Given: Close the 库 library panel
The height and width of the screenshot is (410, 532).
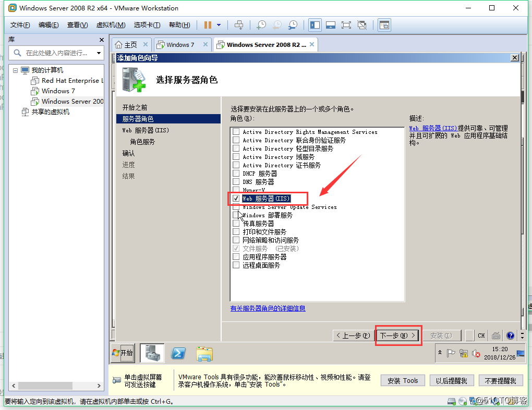Looking at the screenshot, I should pos(102,40).
